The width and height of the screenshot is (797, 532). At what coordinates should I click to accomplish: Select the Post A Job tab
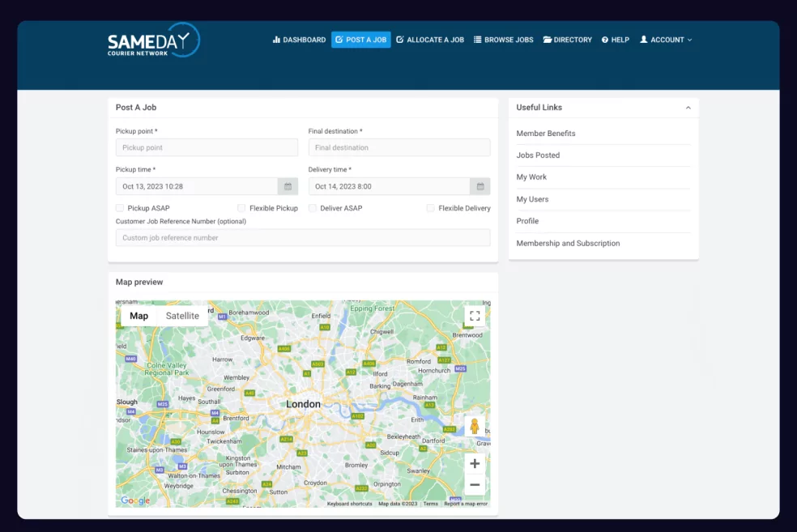pos(361,40)
